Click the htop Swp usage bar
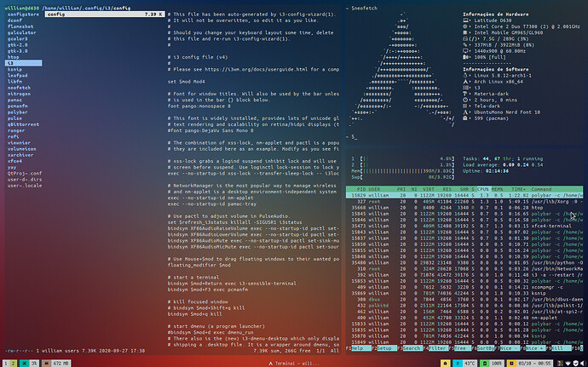The image size is (588, 367). point(403,177)
